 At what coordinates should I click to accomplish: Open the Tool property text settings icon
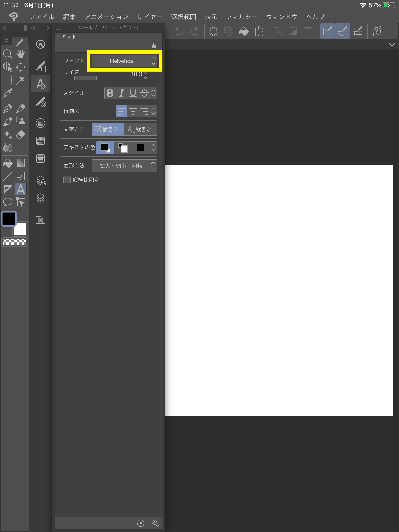(41, 84)
